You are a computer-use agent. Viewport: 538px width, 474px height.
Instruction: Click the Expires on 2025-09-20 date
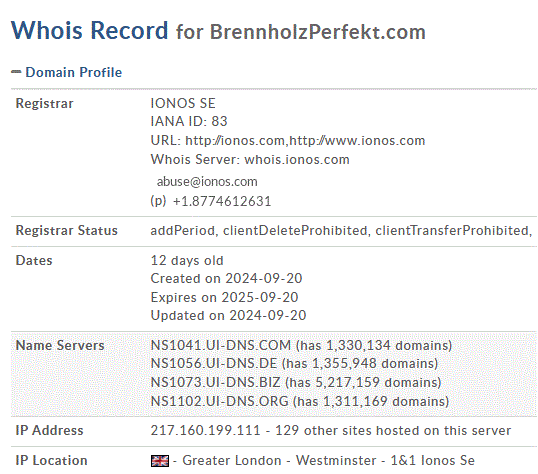(224, 297)
